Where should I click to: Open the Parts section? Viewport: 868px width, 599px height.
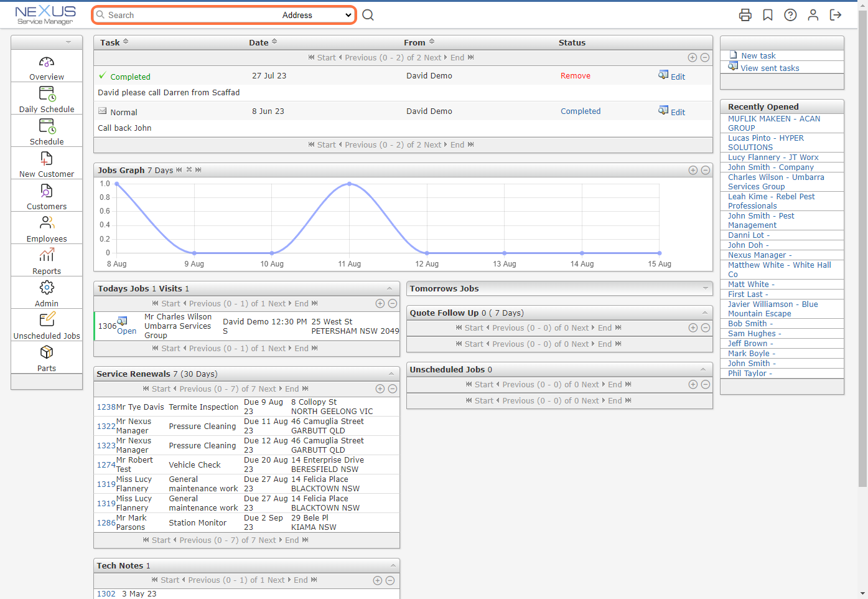[x=46, y=352]
